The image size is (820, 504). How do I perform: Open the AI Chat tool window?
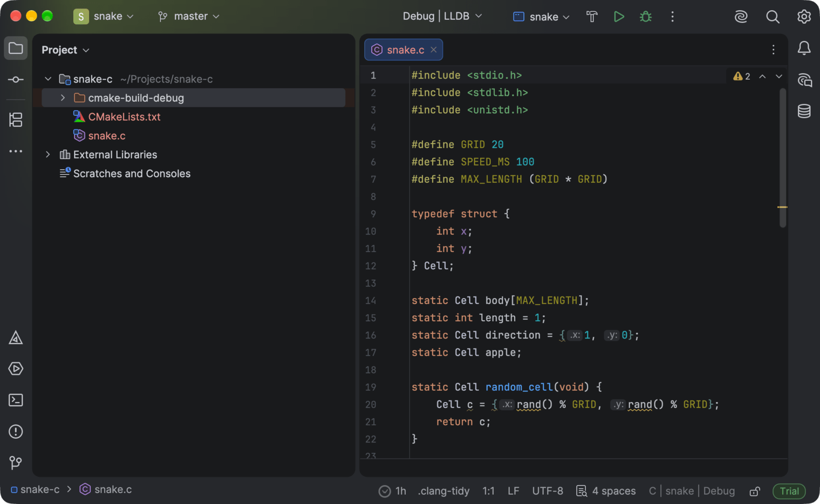coord(804,80)
